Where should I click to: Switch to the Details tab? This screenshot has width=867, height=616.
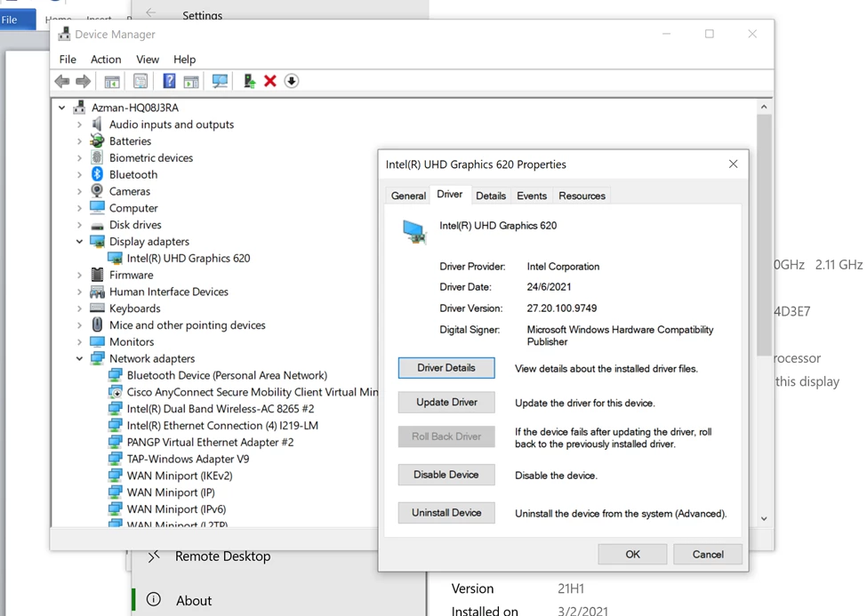pos(491,196)
